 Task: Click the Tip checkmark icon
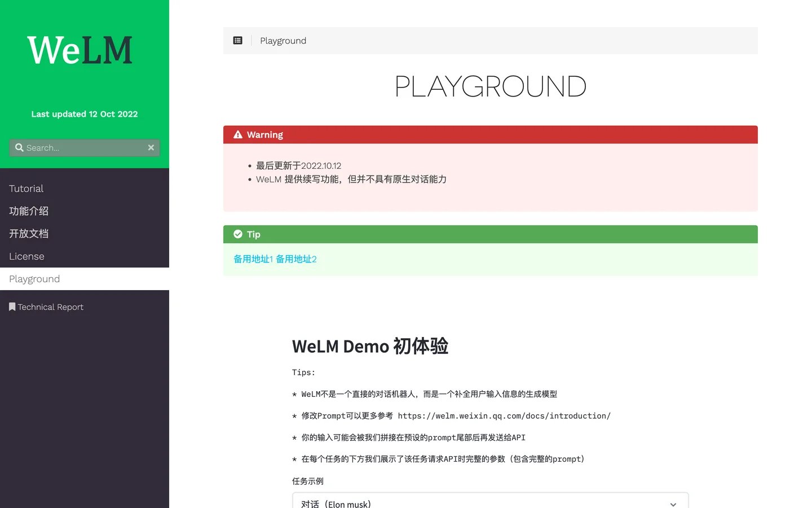coord(238,234)
